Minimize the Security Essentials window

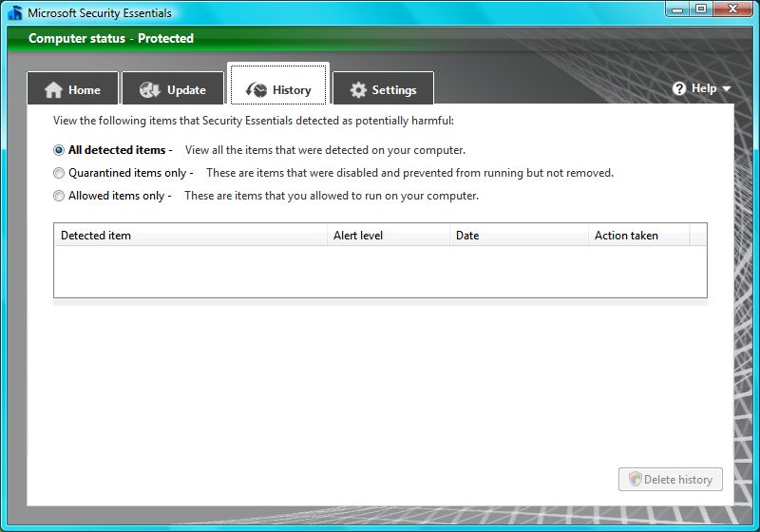pyautogui.click(x=677, y=9)
